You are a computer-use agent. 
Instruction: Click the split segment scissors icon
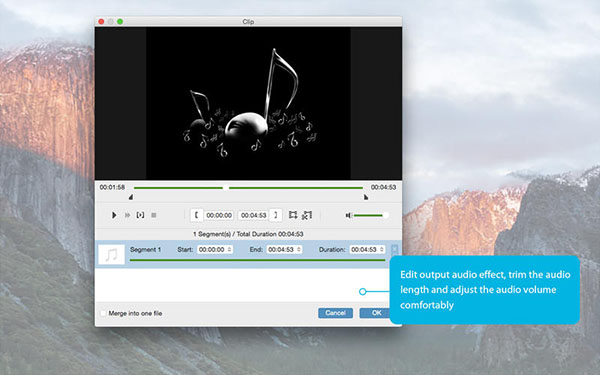(307, 215)
